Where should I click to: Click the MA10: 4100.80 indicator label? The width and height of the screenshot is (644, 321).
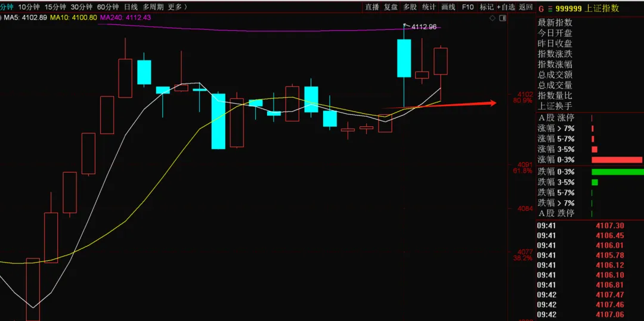(73, 18)
